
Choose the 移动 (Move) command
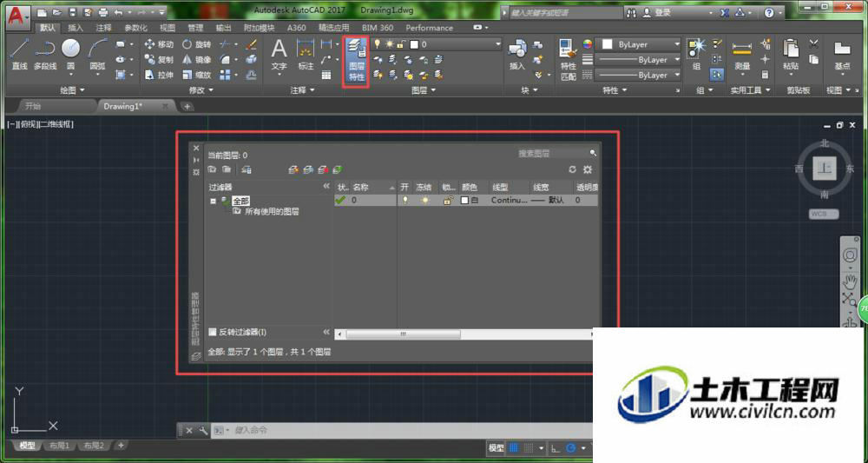pyautogui.click(x=159, y=44)
